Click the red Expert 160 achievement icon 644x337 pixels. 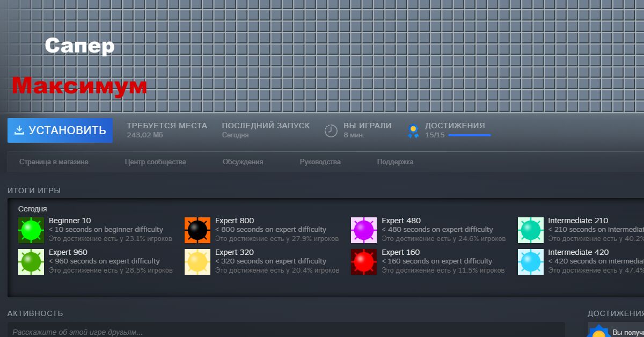(364, 262)
